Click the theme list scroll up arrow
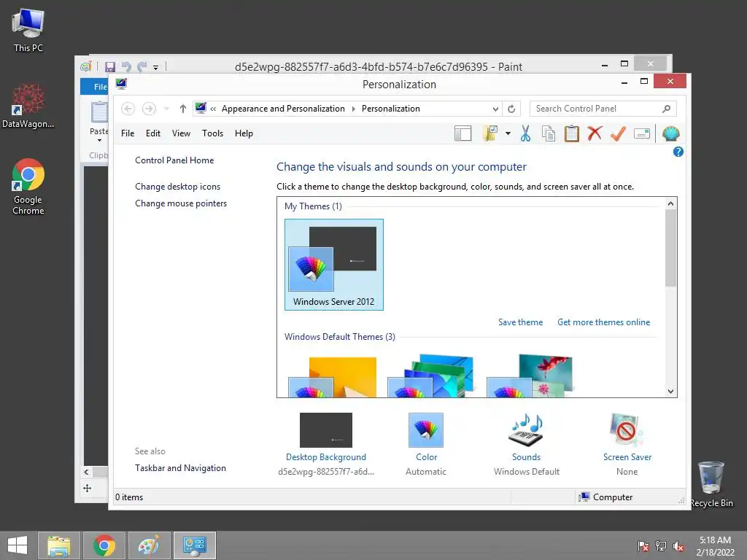The image size is (747, 560). pos(671,204)
